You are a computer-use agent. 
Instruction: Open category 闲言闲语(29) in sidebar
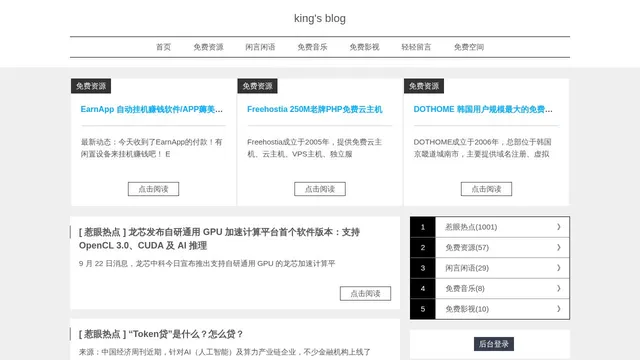click(467, 268)
